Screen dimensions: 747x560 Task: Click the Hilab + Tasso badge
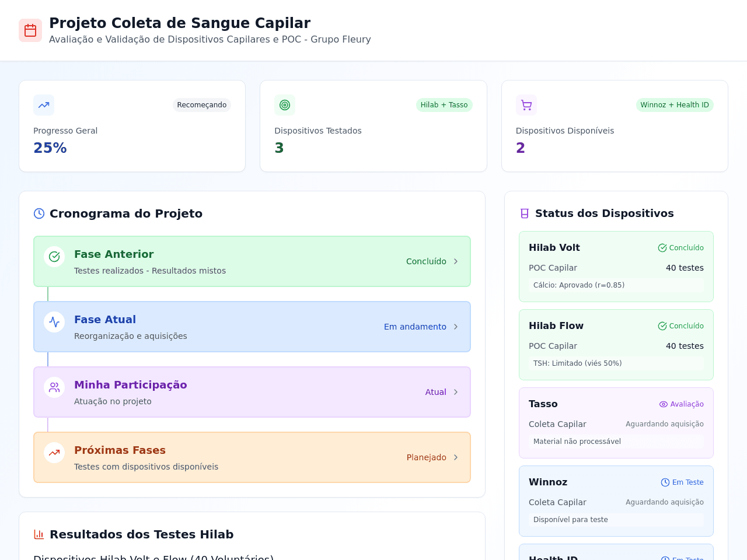click(444, 105)
